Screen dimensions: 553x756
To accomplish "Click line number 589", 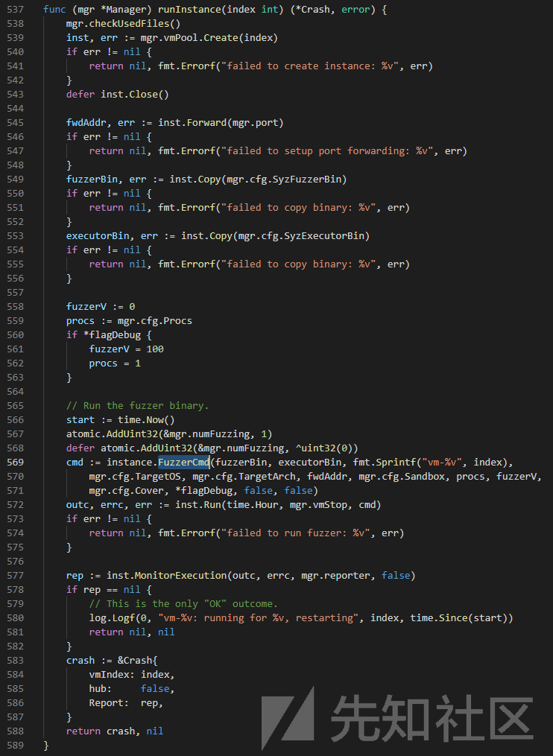I will 16,745.
